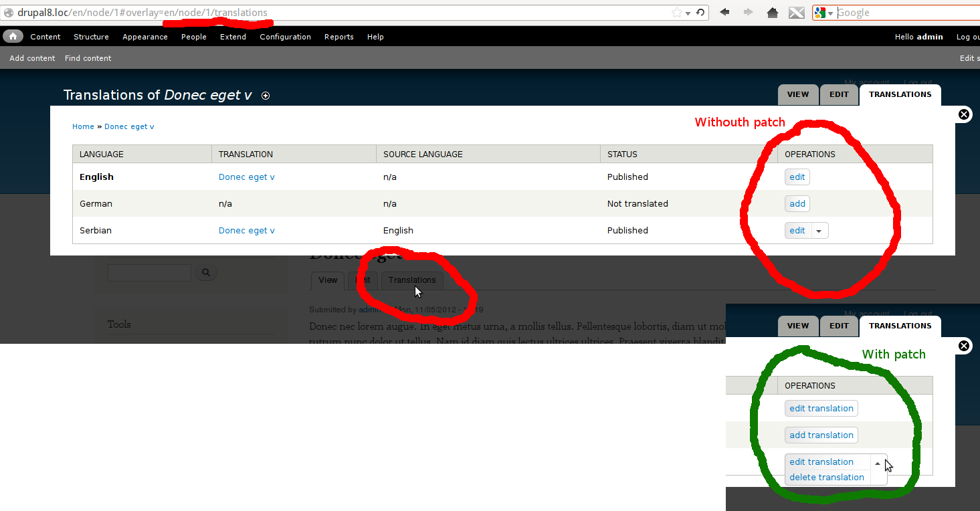Click the overlay toggle icon beside the page title

[266, 96]
